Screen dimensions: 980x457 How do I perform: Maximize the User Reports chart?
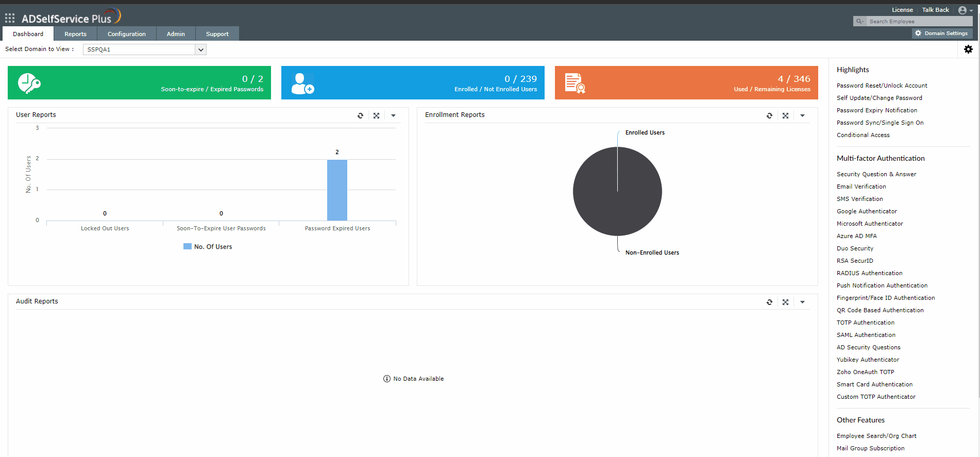(x=377, y=115)
